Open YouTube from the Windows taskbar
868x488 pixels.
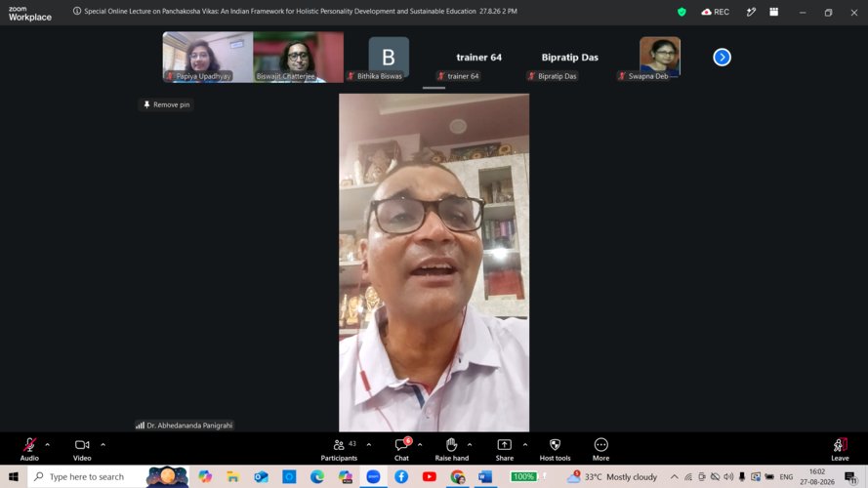(x=429, y=476)
